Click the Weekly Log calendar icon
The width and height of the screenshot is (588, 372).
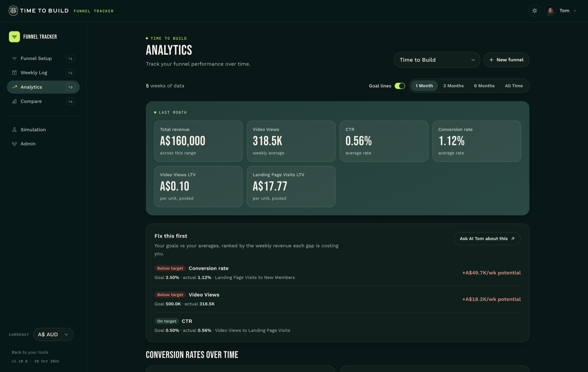[x=14, y=73]
